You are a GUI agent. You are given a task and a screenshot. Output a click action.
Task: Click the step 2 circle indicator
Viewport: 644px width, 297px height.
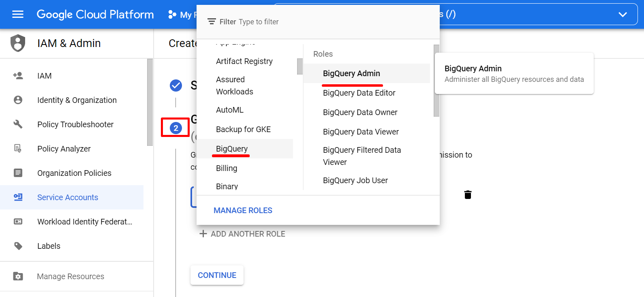pos(176,128)
